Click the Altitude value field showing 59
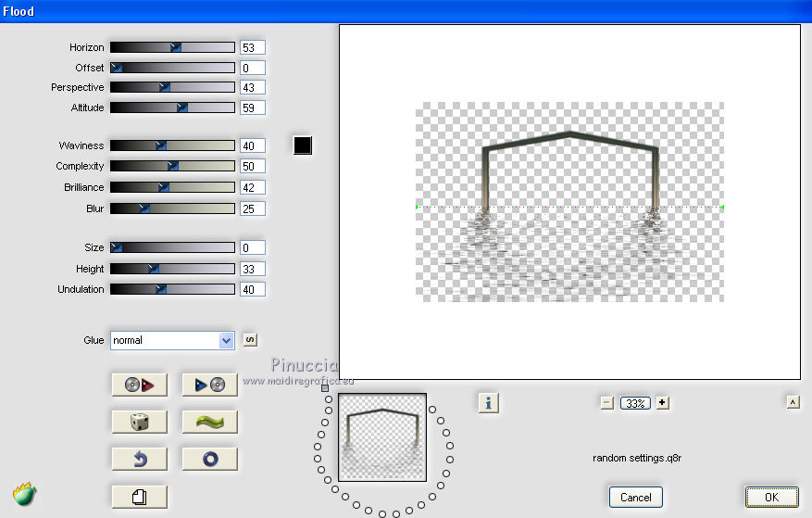The height and width of the screenshot is (518, 812). [253, 107]
